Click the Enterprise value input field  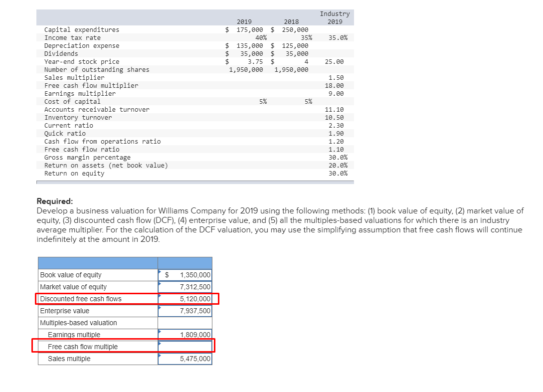pos(185,311)
